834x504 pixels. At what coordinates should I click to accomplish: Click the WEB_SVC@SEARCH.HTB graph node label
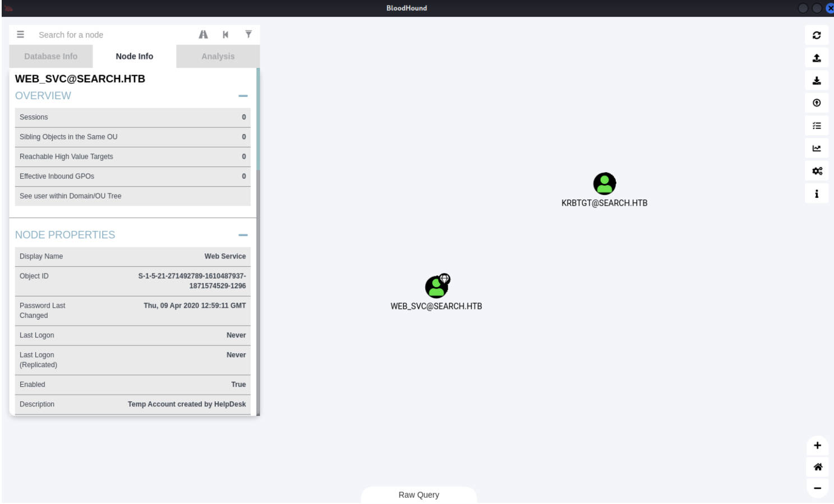tap(436, 306)
